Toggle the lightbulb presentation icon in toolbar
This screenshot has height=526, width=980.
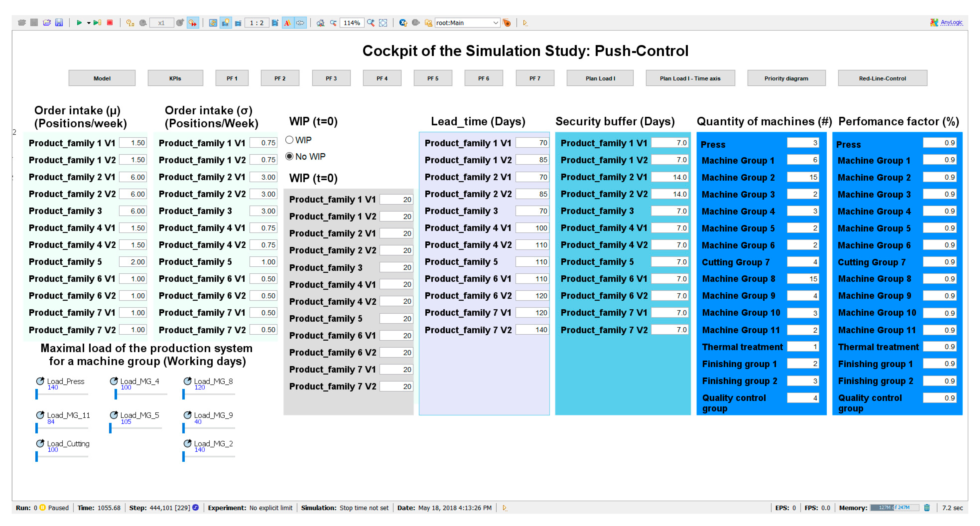[226, 23]
